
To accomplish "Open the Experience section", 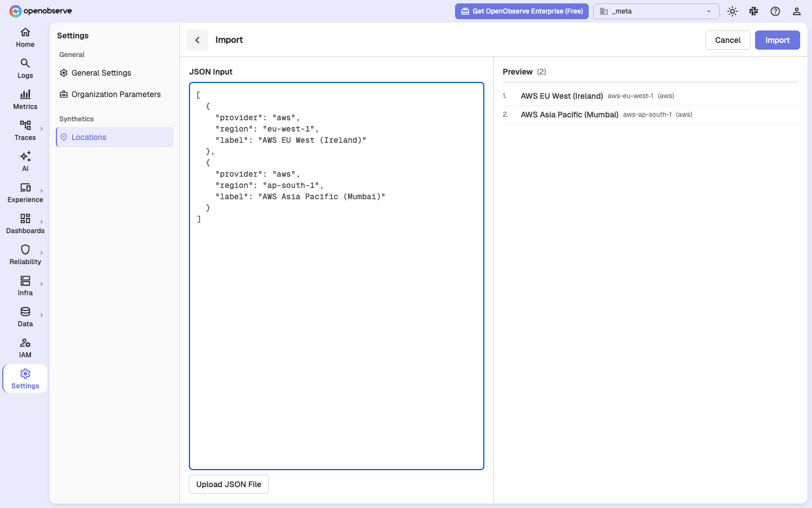I will pyautogui.click(x=25, y=193).
